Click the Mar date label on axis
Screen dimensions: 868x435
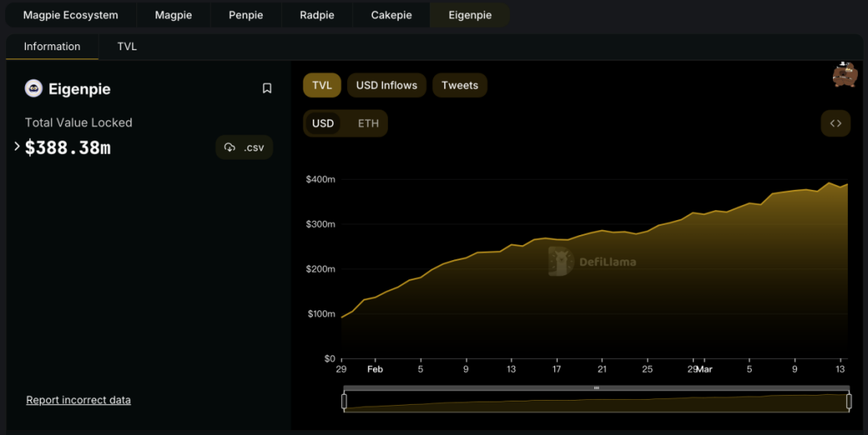click(705, 369)
